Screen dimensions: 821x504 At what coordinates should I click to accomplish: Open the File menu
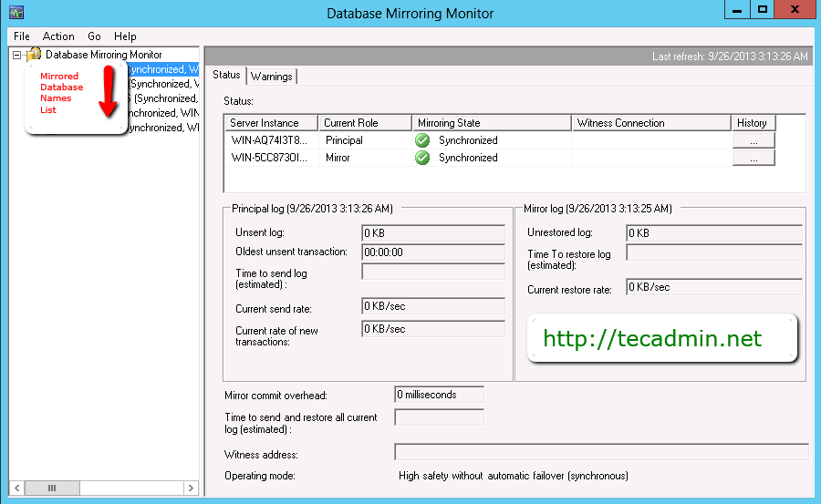click(22, 36)
